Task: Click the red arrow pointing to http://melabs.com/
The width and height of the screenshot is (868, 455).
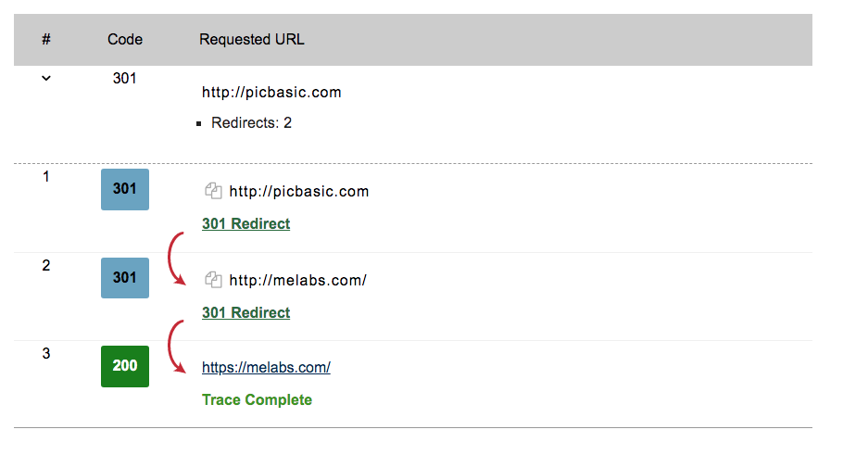Action: (x=175, y=259)
